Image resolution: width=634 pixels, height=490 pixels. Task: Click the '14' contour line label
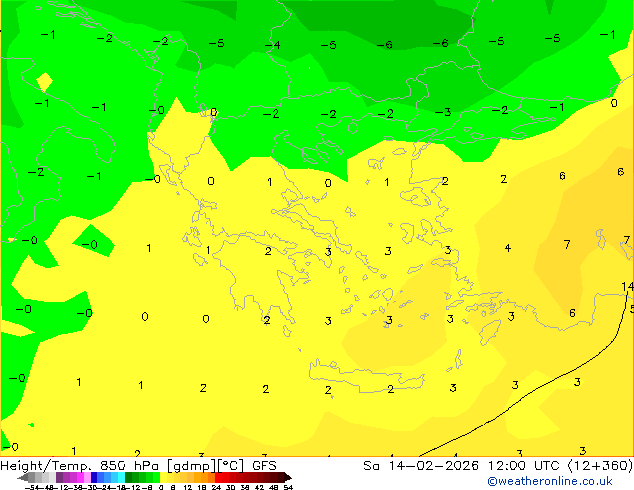click(627, 287)
